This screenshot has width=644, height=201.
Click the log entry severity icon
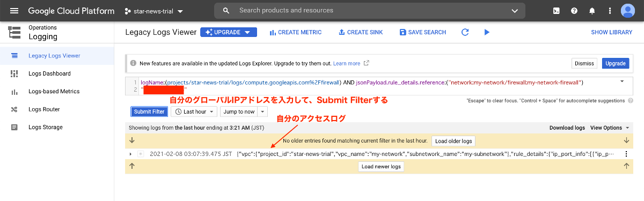click(x=141, y=154)
